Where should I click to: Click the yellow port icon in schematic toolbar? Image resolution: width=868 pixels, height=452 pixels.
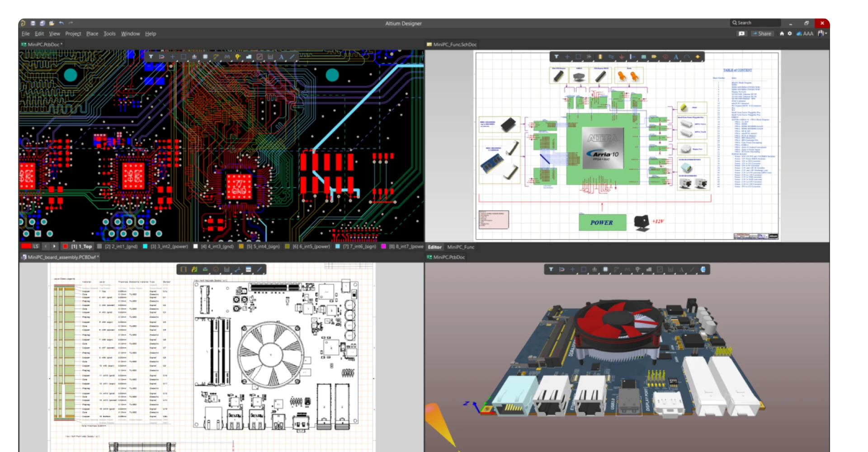pos(654,56)
